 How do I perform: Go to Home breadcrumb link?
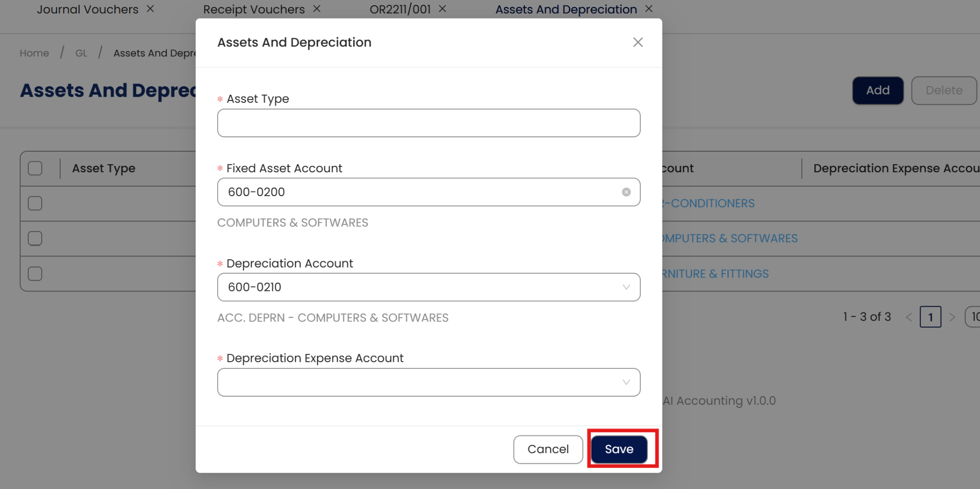pyautogui.click(x=34, y=53)
